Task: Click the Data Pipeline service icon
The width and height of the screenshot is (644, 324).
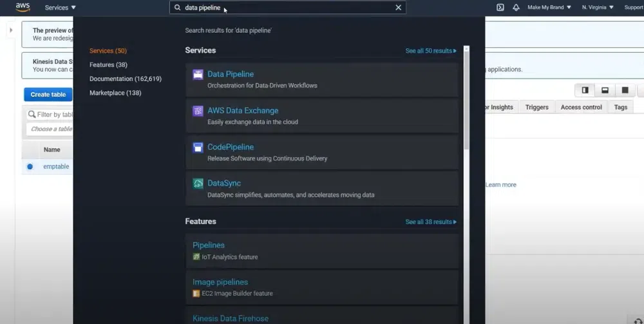Action: click(x=198, y=74)
